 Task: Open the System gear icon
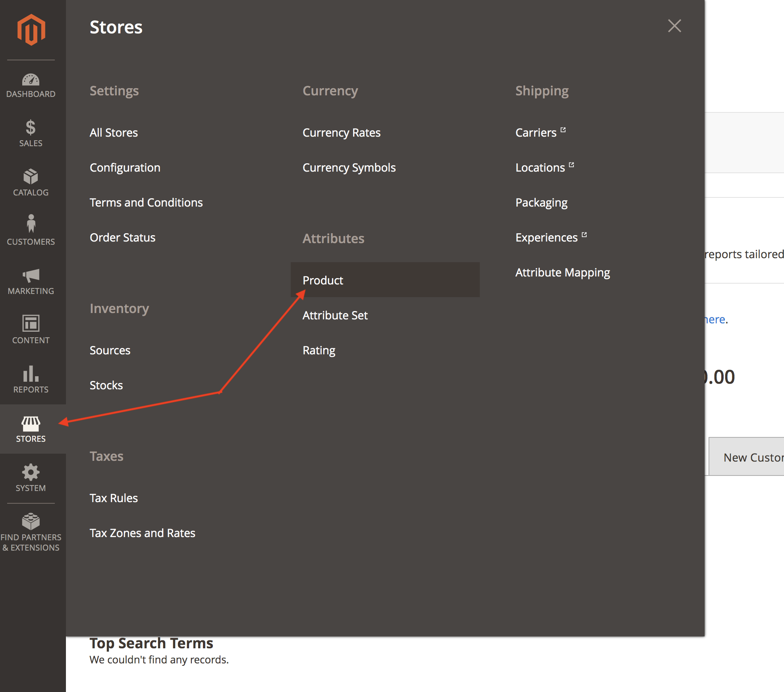pos(31,473)
